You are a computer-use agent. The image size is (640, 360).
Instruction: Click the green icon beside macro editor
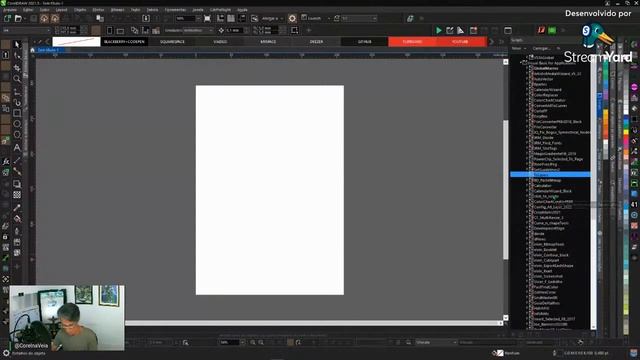click(552, 30)
